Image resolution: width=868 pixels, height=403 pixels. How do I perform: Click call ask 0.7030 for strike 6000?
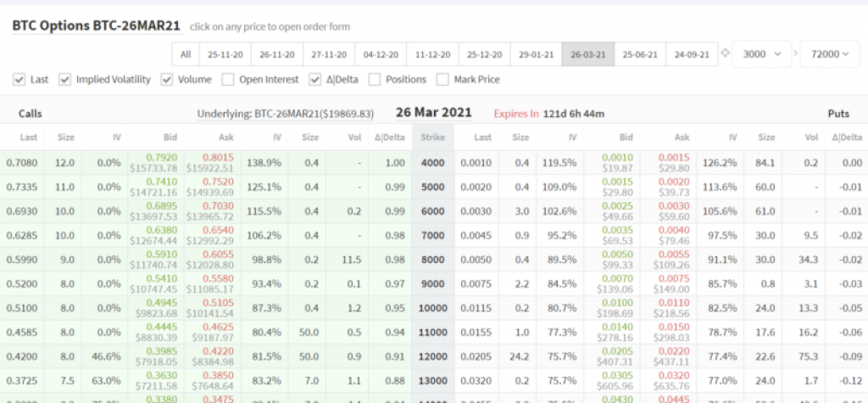coord(218,205)
